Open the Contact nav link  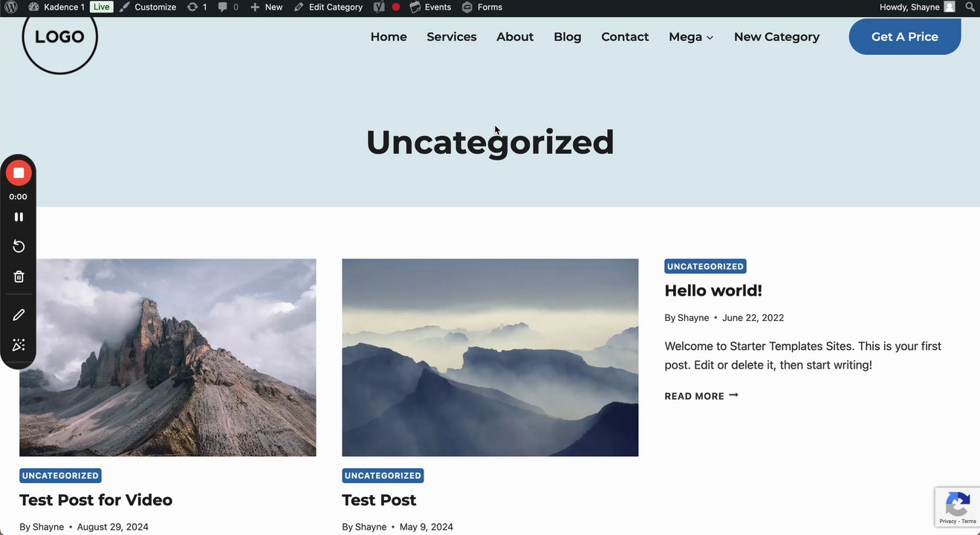pyautogui.click(x=625, y=36)
